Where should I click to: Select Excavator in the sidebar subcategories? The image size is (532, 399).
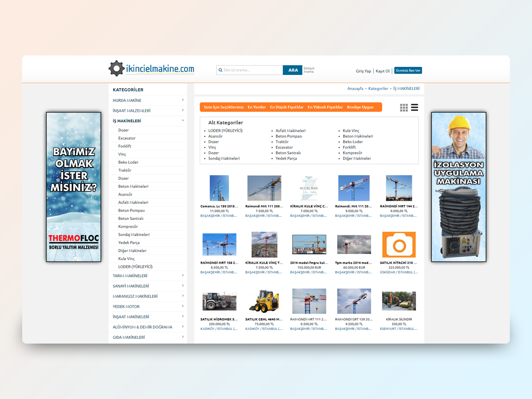point(127,138)
